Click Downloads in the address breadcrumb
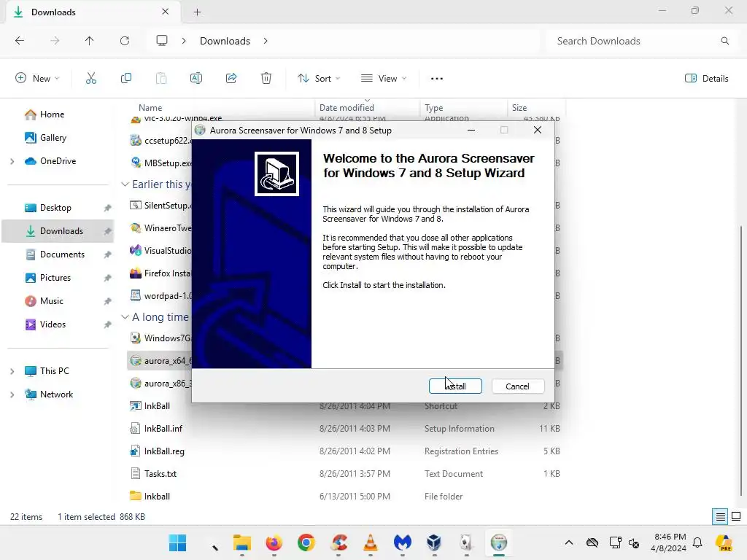This screenshot has height=560, width=747. click(225, 41)
